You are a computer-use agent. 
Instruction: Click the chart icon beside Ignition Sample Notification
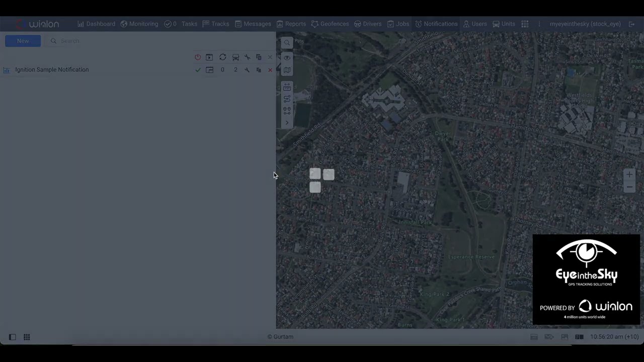coord(7,70)
